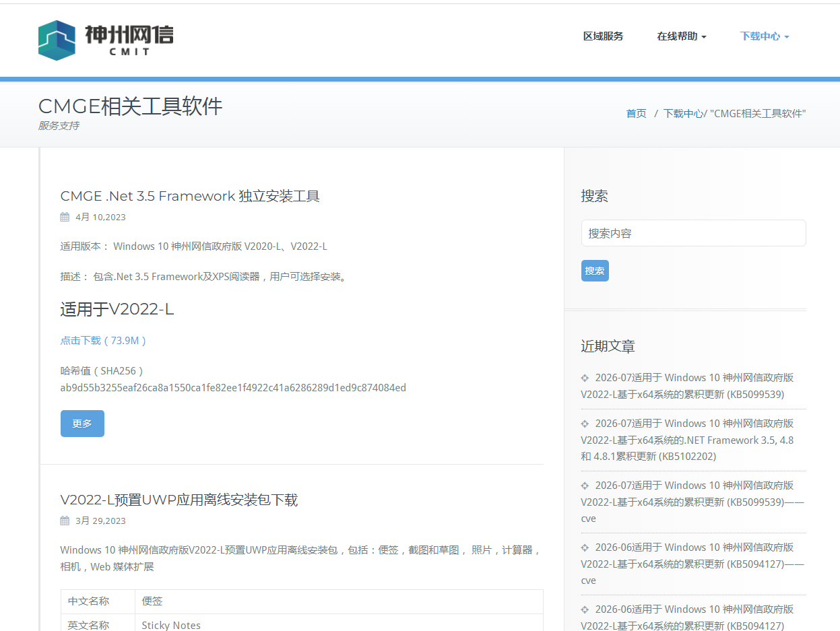
Task: Click the 适用版本 line text
Action: 193,246
